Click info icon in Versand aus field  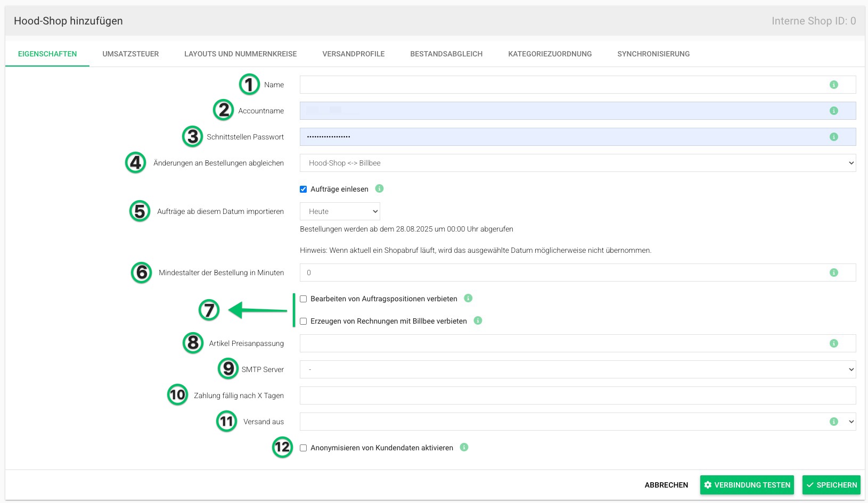click(x=834, y=422)
